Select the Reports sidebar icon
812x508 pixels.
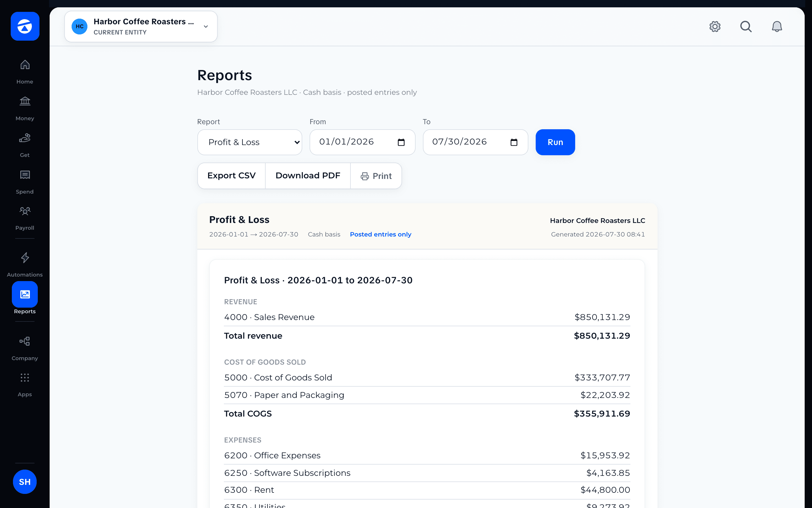25,294
